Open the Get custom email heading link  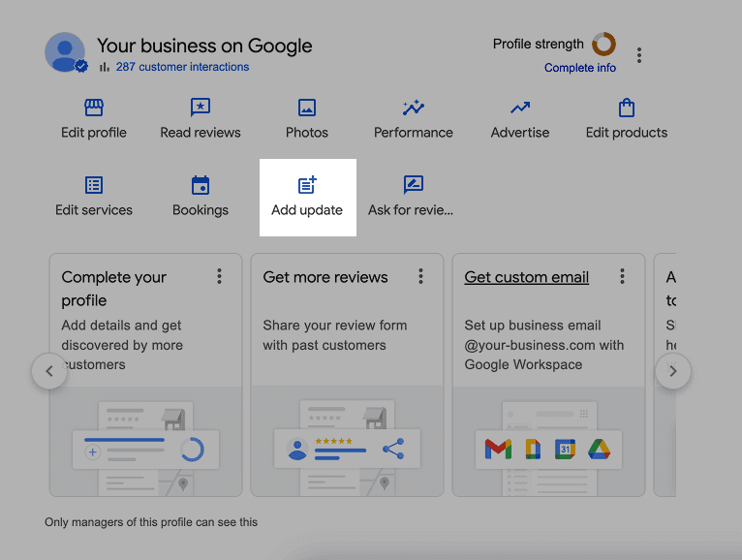[527, 277]
